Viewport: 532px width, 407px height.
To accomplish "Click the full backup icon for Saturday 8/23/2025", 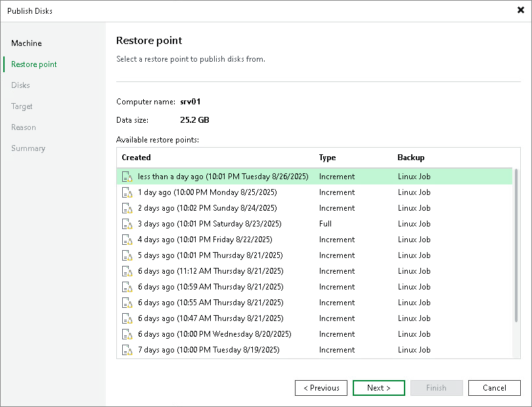I will point(127,225).
